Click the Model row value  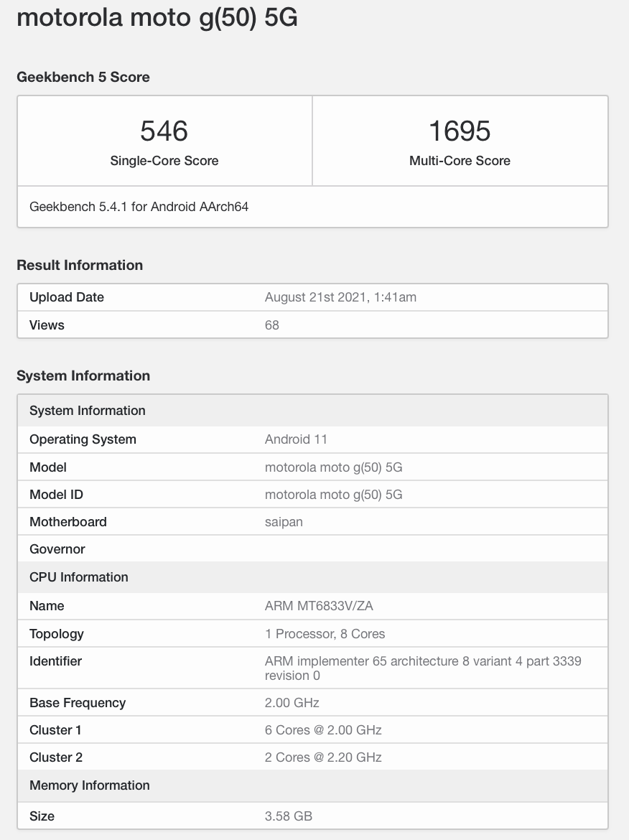333,467
